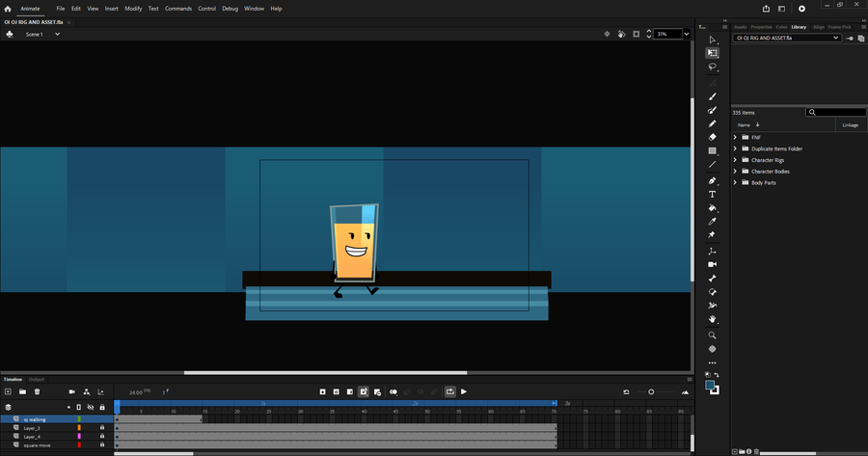Switch to the Properties panel tab
Viewport: 868px width, 456px height.
tap(762, 27)
